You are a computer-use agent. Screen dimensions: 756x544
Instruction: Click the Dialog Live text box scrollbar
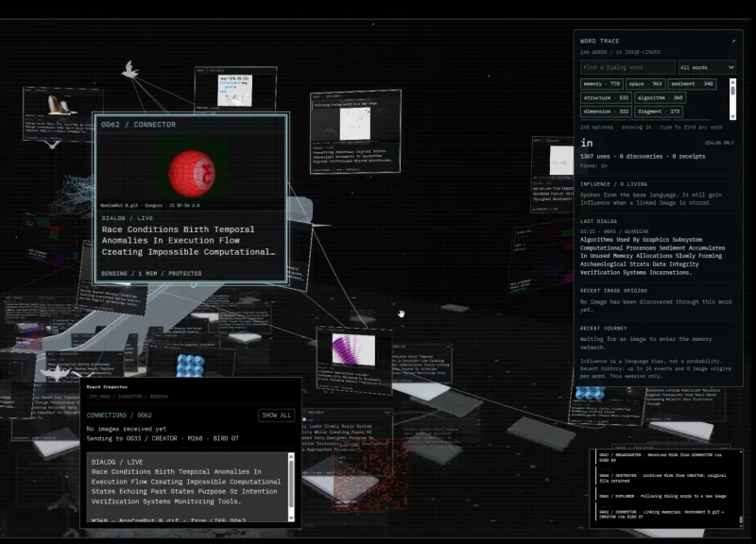pyautogui.click(x=291, y=486)
